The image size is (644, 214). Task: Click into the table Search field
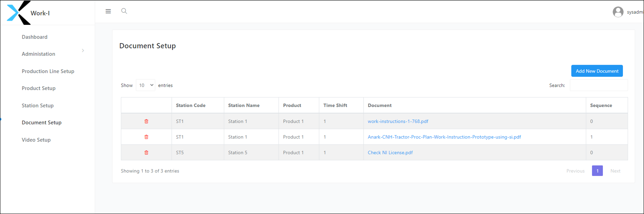click(x=598, y=85)
